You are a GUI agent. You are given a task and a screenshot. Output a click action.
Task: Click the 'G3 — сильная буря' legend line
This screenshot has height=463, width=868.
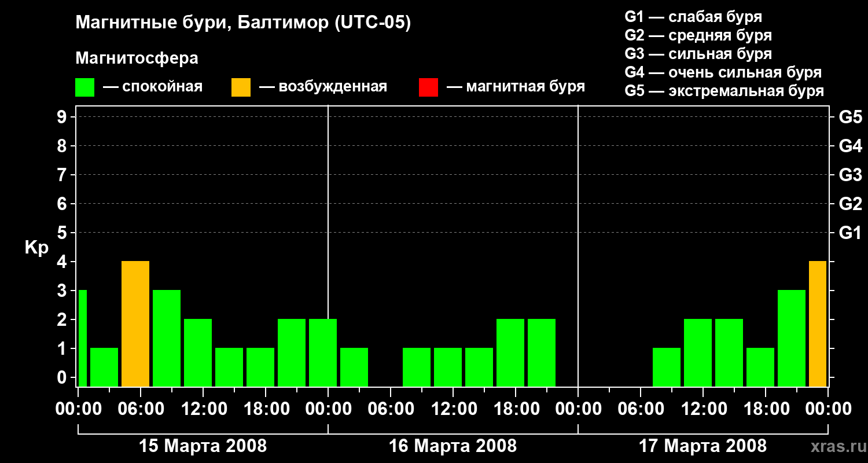(x=698, y=54)
